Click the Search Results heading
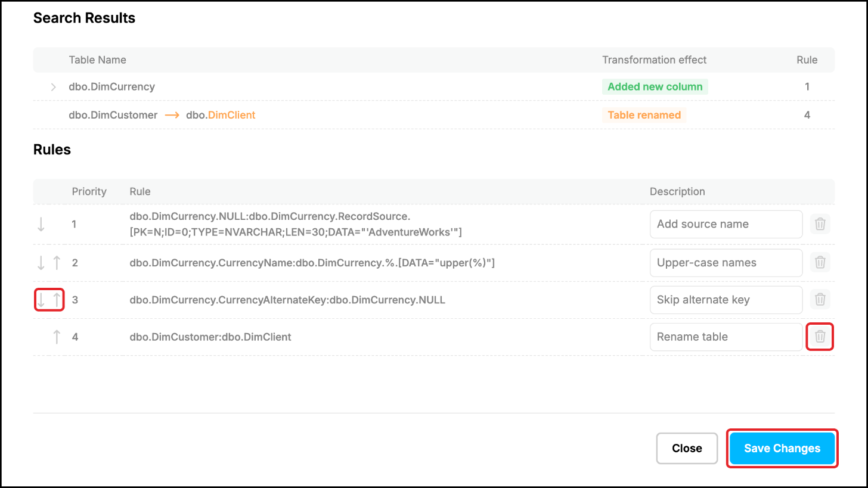This screenshot has height=488, width=868. [84, 18]
